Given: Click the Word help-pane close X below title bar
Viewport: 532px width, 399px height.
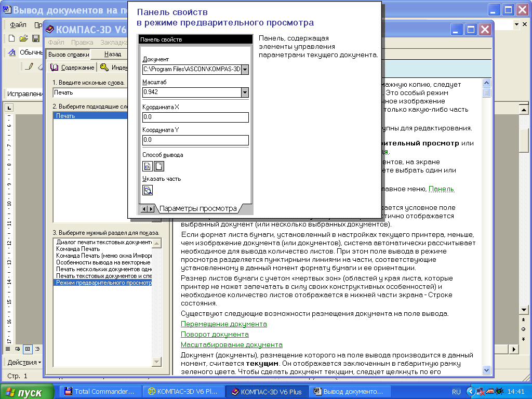Looking at the screenshot, I should click(x=525, y=24).
